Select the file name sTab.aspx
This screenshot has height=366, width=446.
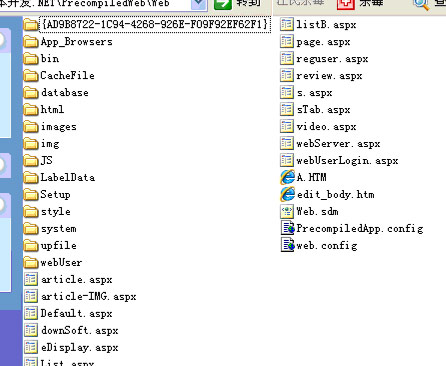coord(323,110)
